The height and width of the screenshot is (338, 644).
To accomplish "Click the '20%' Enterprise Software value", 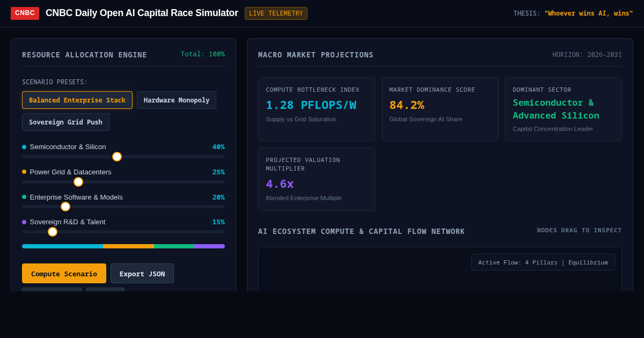I will (218, 197).
